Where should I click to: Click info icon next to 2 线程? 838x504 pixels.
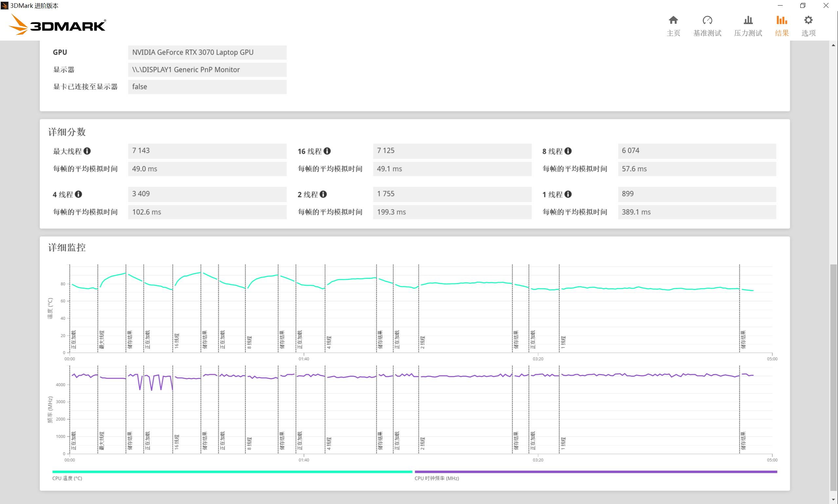click(x=323, y=194)
